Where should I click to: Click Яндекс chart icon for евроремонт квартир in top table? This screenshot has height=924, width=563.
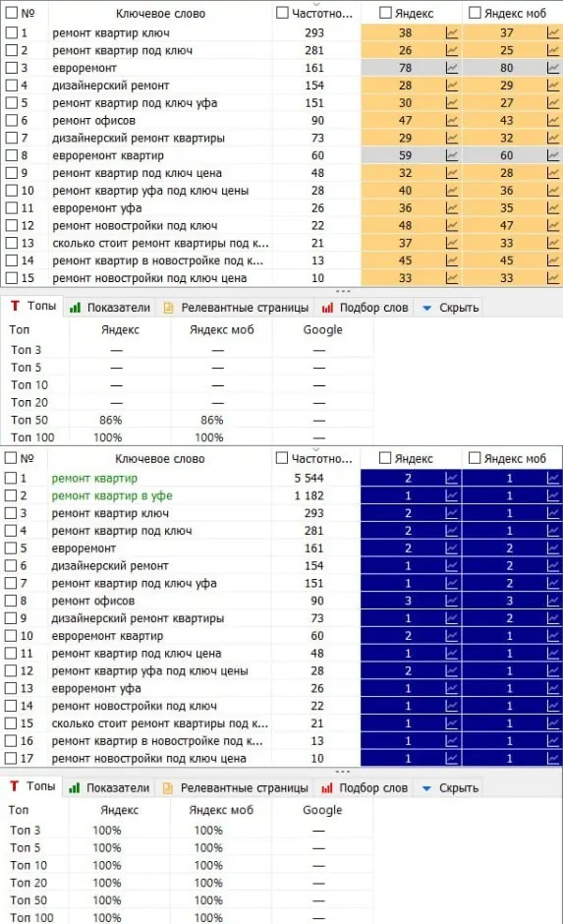point(452,156)
